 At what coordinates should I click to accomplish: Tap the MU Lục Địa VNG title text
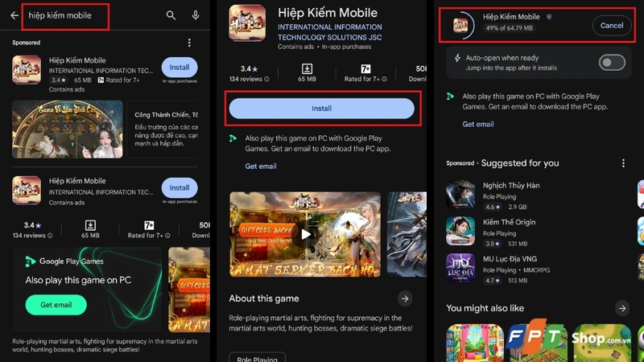click(x=510, y=259)
